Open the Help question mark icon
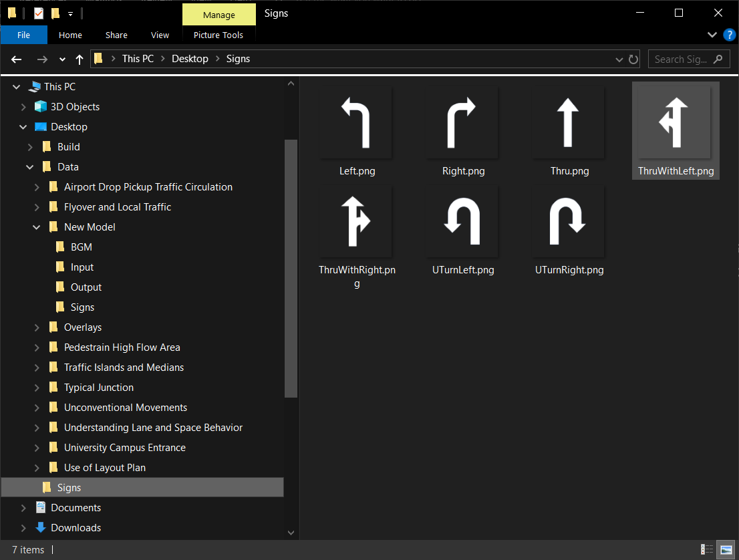The width and height of the screenshot is (739, 560). pos(729,35)
